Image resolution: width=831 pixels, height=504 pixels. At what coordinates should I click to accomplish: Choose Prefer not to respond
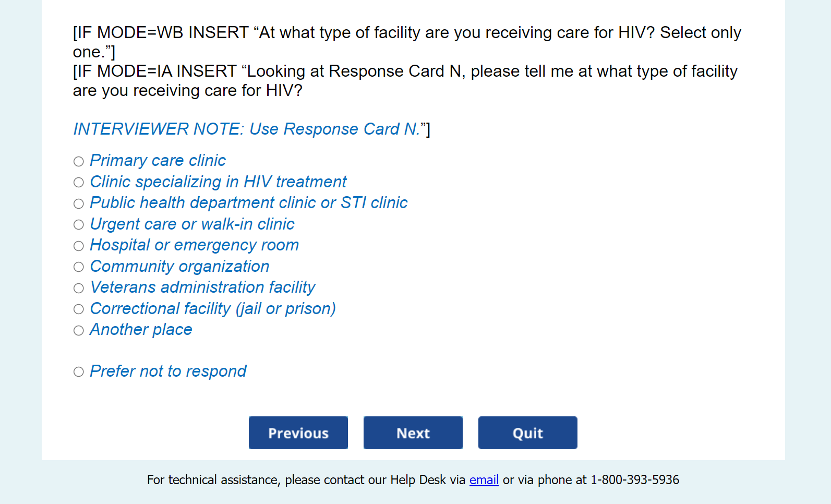79,372
